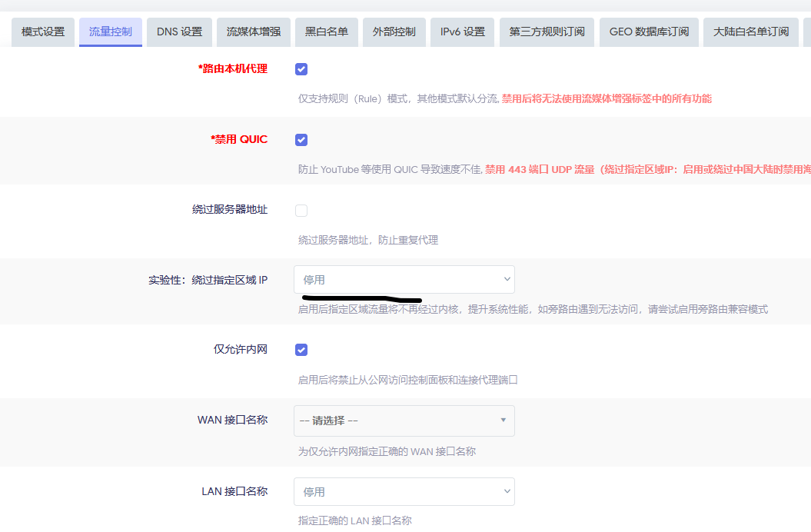Open the 外部控制 tab
This screenshot has height=532, width=811.
[394, 32]
